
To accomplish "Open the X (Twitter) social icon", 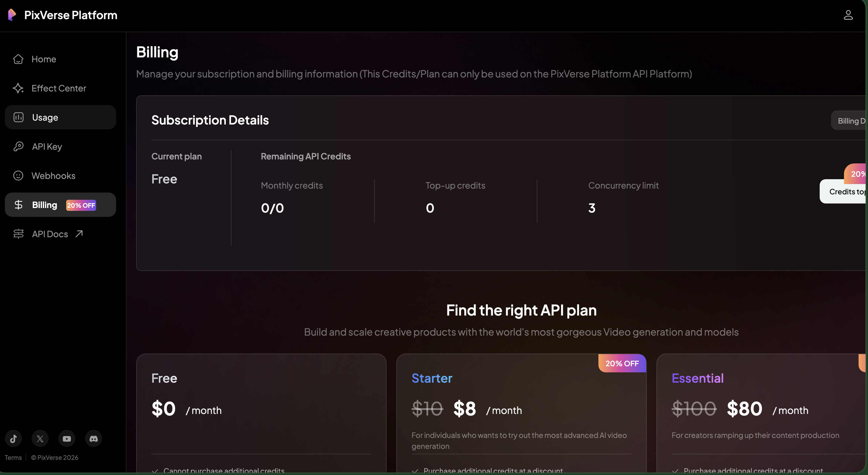I will (40, 438).
